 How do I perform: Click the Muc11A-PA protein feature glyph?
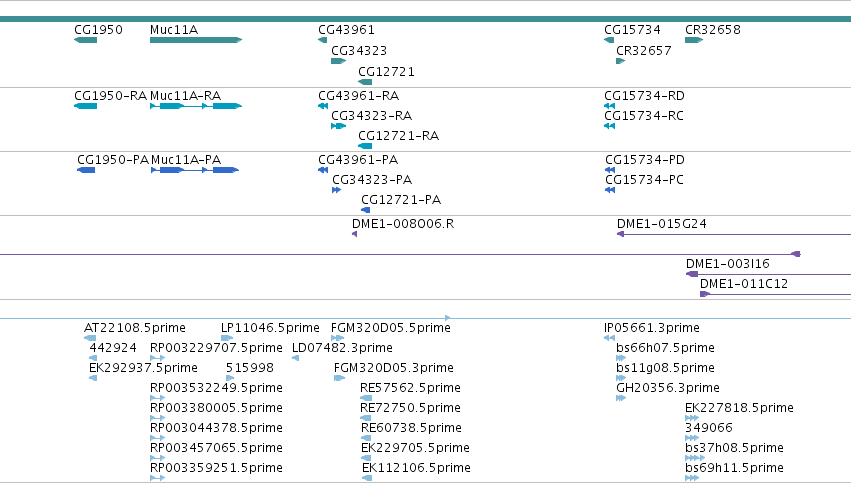pos(195,170)
